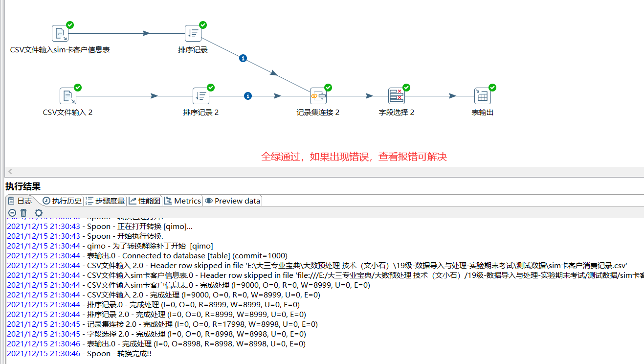Select the 字段选择 2 step icon

click(x=397, y=96)
